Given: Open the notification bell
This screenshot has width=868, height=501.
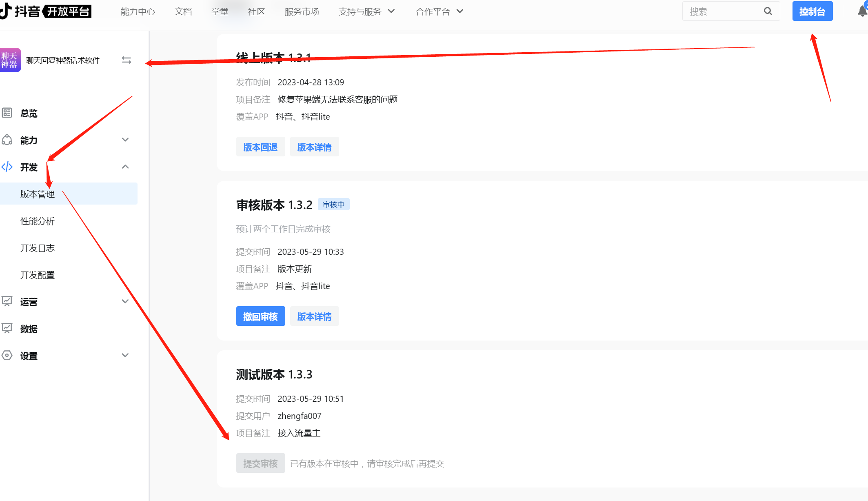Looking at the screenshot, I should 862,11.
